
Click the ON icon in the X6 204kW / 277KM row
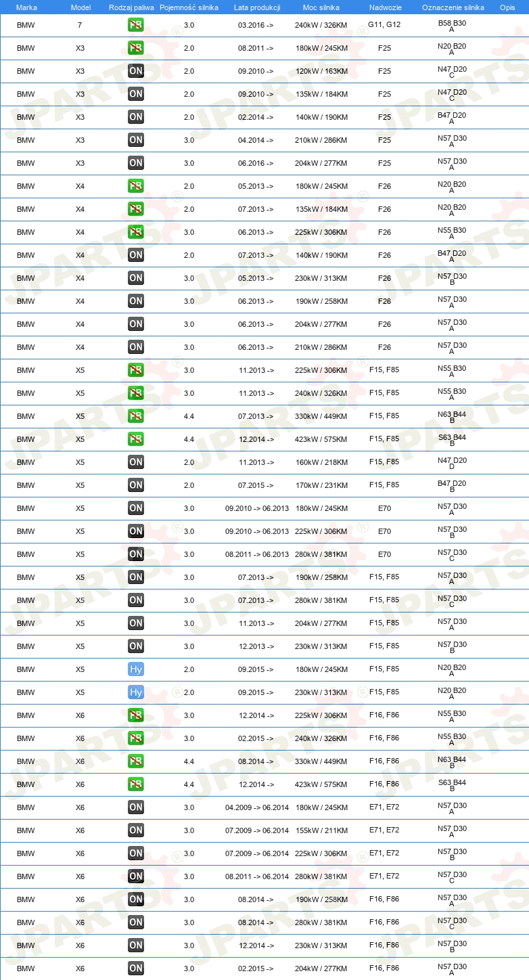coord(136,968)
